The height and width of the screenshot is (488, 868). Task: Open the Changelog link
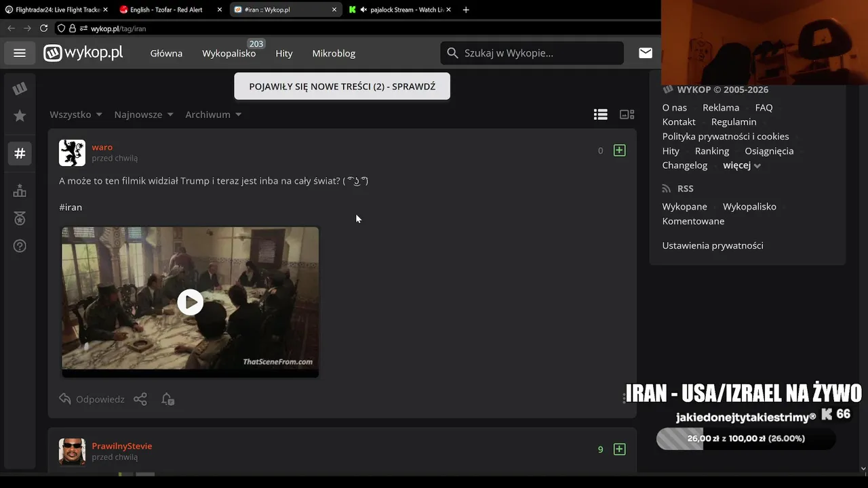pos(685,165)
